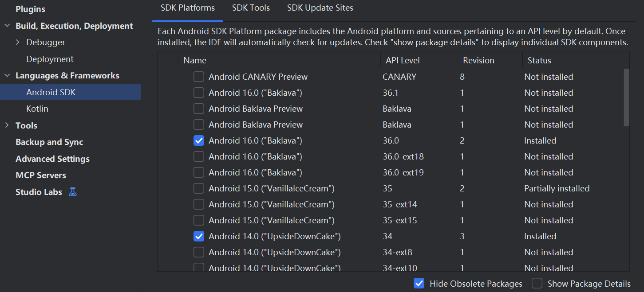Open the SDK Update Sites tab
Screen dimensions: 644x292
coord(320,8)
